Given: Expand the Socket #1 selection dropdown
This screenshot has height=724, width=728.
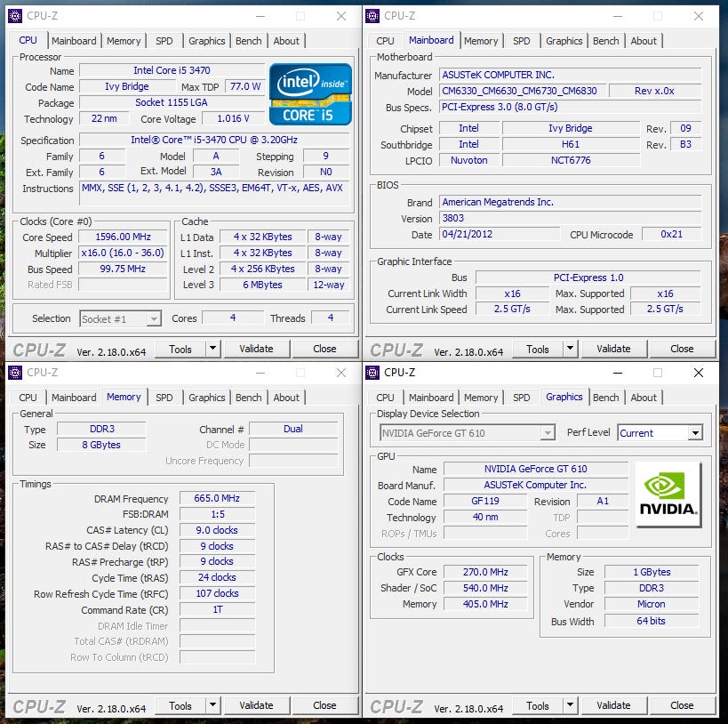Looking at the screenshot, I should pyautogui.click(x=154, y=319).
